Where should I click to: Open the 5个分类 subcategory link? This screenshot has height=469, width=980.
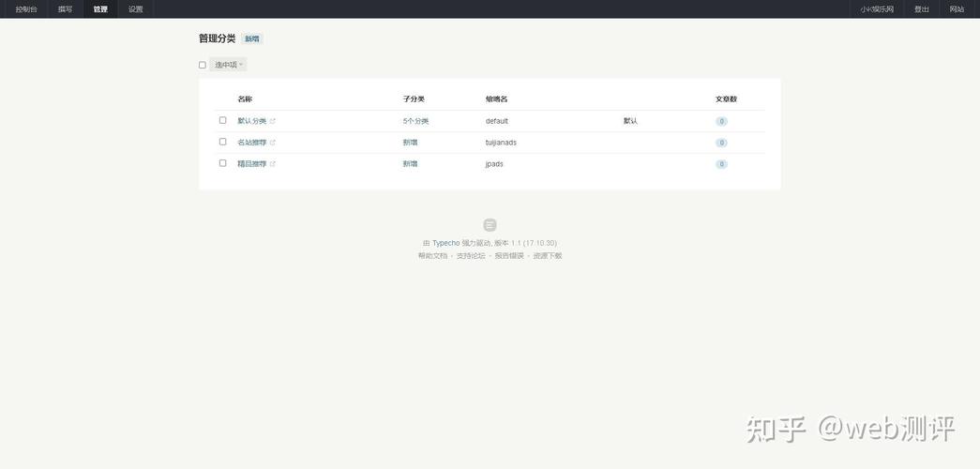click(415, 121)
